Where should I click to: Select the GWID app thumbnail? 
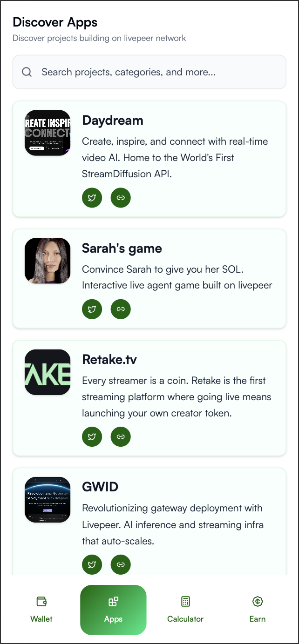[x=48, y=500]
